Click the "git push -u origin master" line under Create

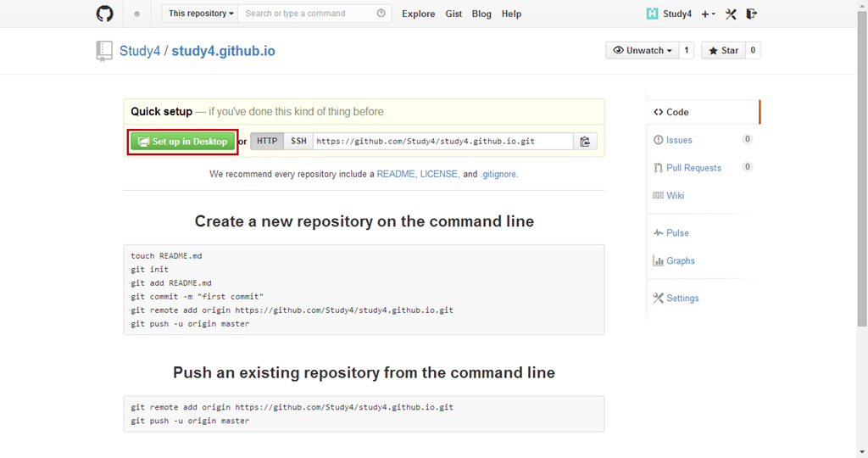point(190,323)
